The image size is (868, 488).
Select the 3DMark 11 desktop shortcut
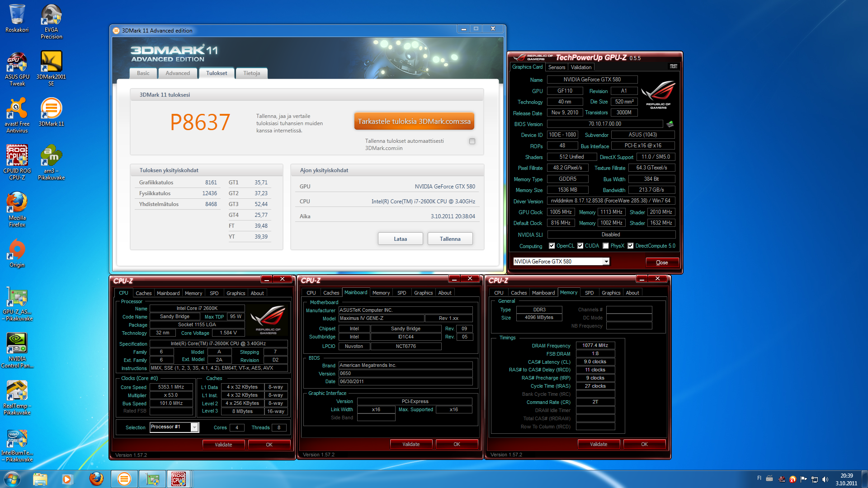(x=51, y=112)
